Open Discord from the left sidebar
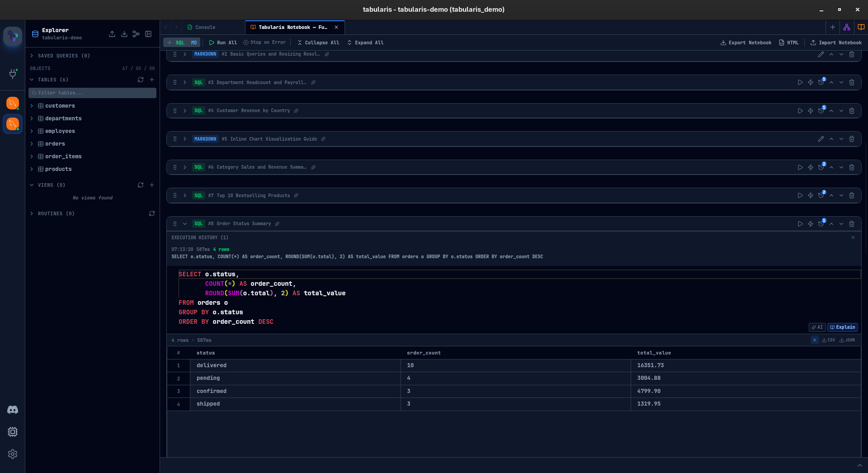868x473 pixels. coord(13,410)
